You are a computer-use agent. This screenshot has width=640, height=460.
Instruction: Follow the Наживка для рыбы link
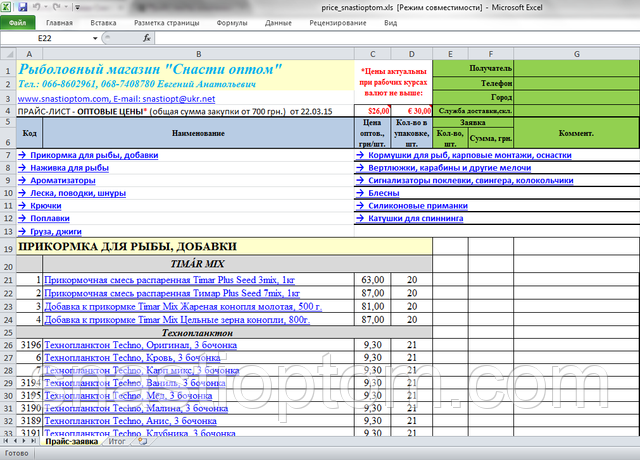[63, 168]
